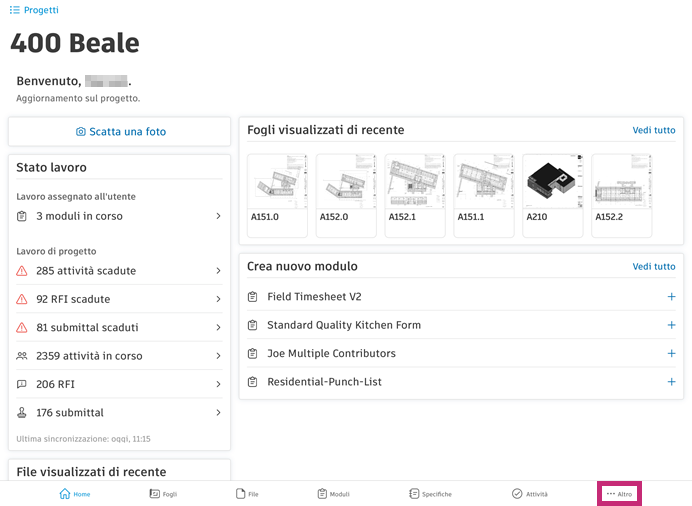The image size is (692, 506).
Task: Open sheet thumbnail A210
Action: coord(552,193)
